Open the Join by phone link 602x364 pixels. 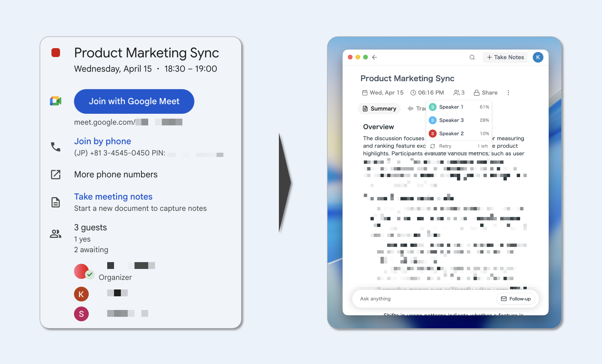102,141
